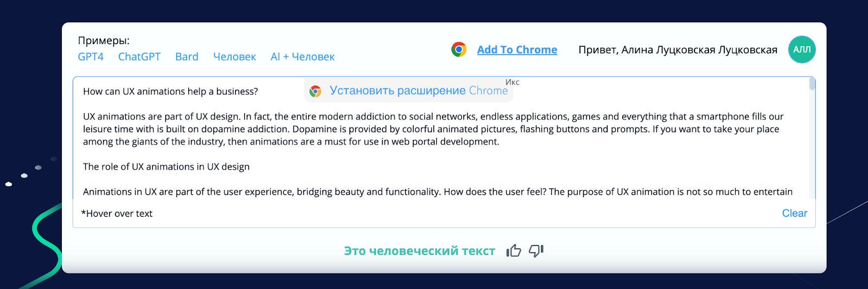The width and height of the screenshot is (868, 289).
Task: Click the Это человеческий текст result label
Action: 419,251
